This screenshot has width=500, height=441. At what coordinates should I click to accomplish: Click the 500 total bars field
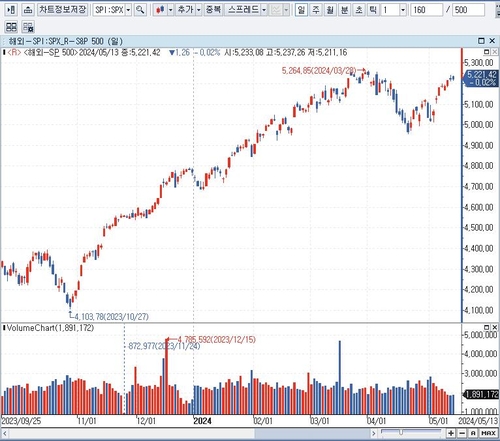click(x=468, y=10)
